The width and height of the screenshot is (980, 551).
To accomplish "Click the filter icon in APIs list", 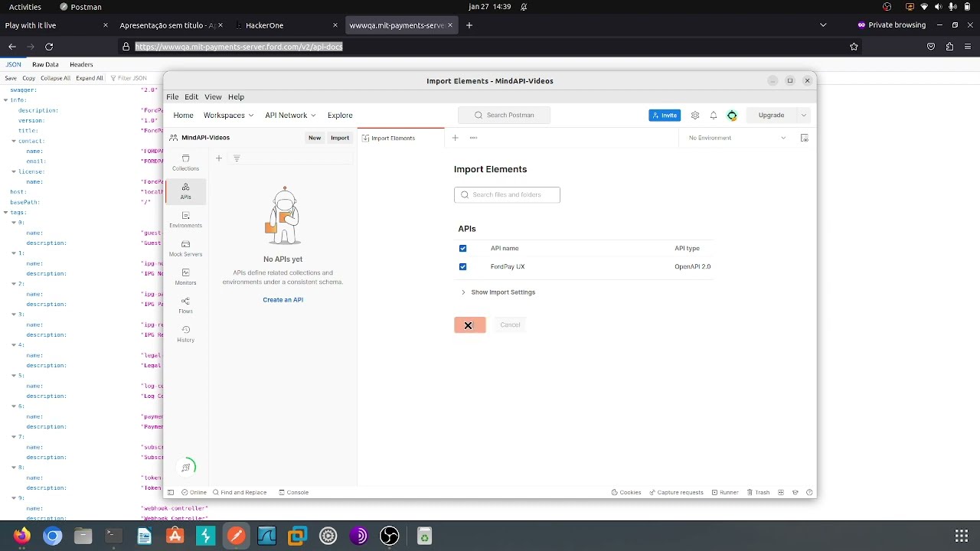I will pyautogui.click(x=237, y=158).
